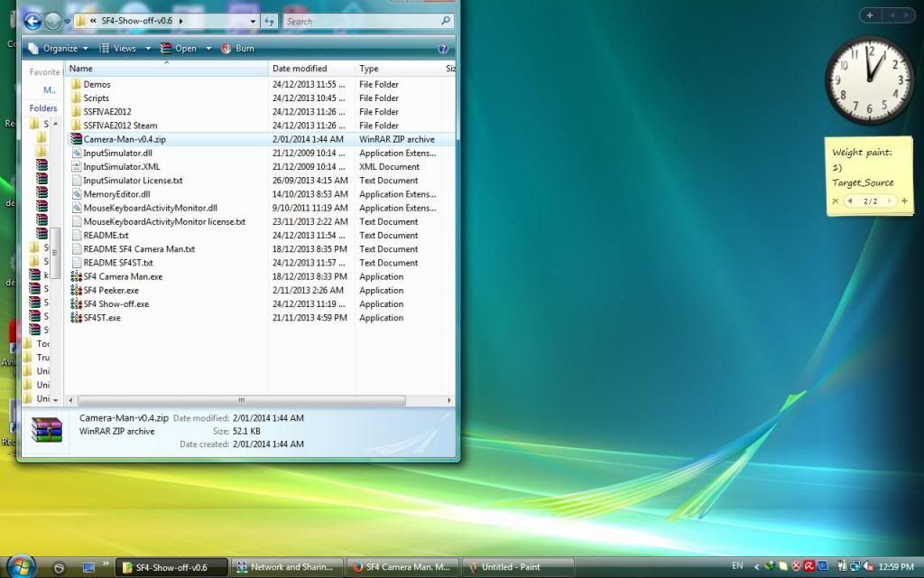
Task: Open the Avira icon in system tray
Action: pyautogui.click(x=809, y=566)
